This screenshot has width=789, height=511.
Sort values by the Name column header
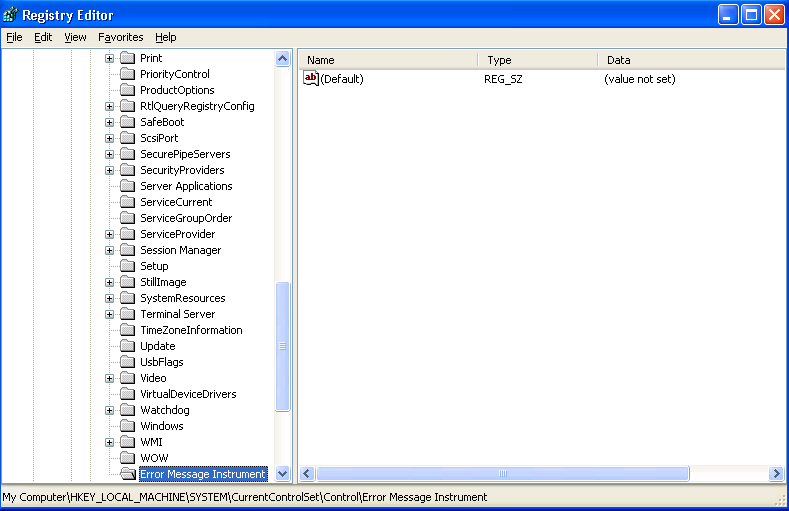(388, 60)
